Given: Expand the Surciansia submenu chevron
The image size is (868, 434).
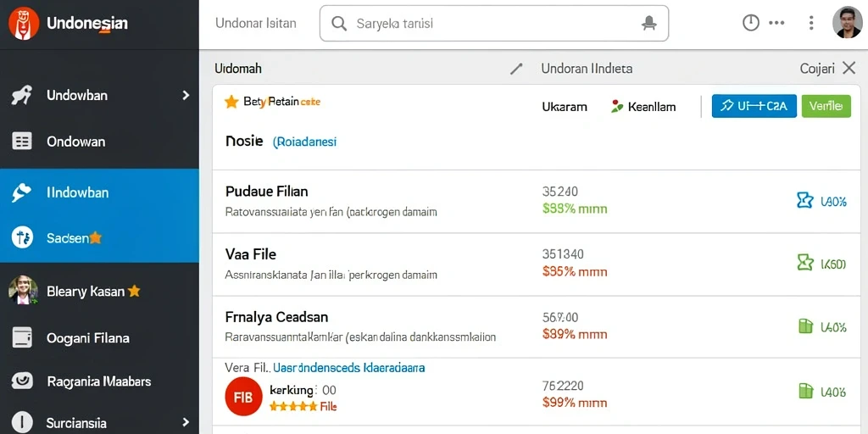Looking at the screenshot, I should pyautogui.click(x=186, y=422).
